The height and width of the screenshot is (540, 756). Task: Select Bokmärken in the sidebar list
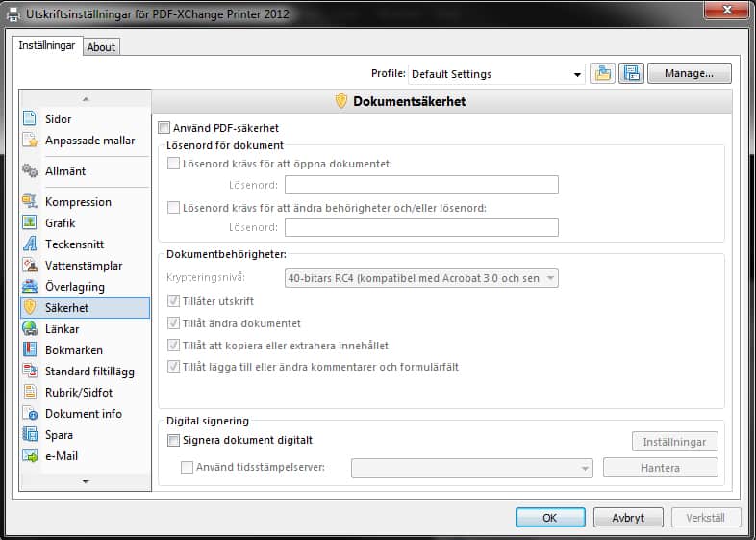coord(86,349)
